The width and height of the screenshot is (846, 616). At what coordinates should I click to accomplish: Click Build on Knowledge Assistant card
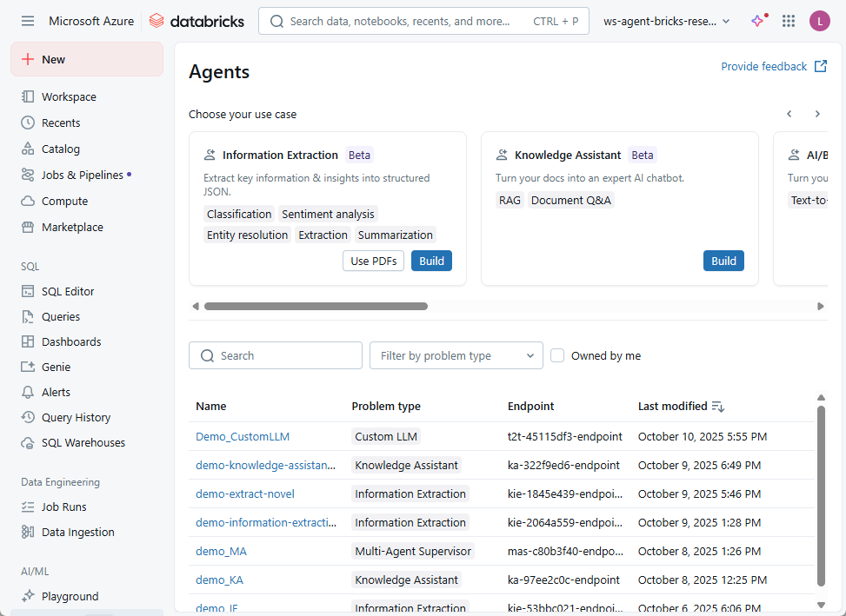point(723,261)
